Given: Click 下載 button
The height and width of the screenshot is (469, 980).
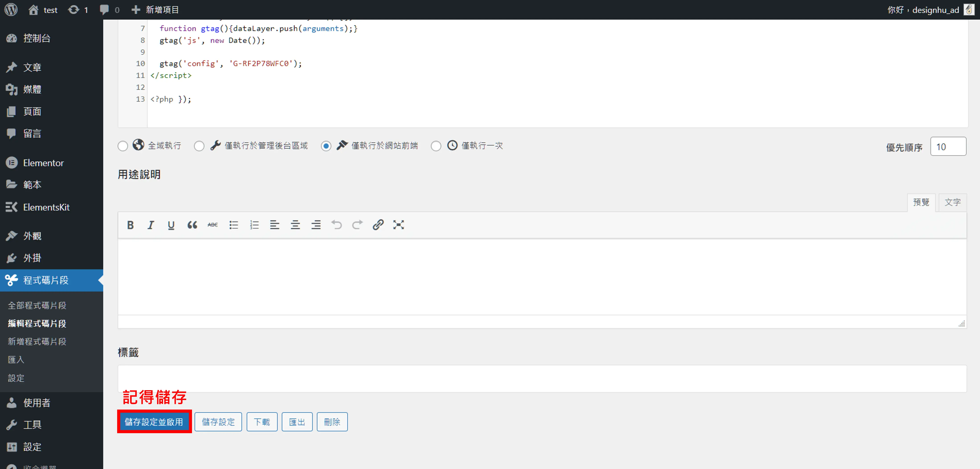Looking at the screenshot, I should click(x=262, y=422).
